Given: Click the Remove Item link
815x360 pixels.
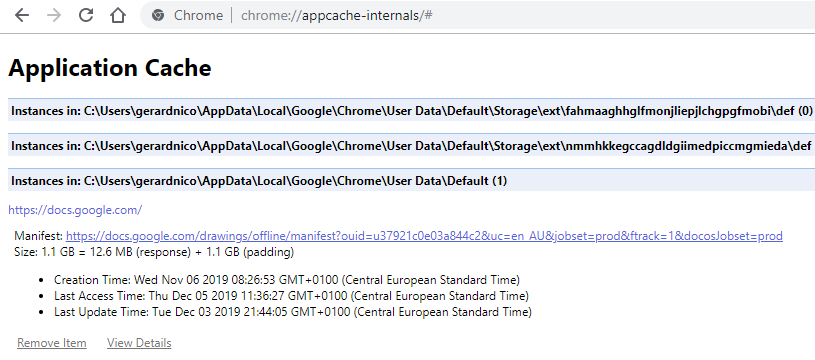Looking at the screenshot, I should tap(51, 343).
